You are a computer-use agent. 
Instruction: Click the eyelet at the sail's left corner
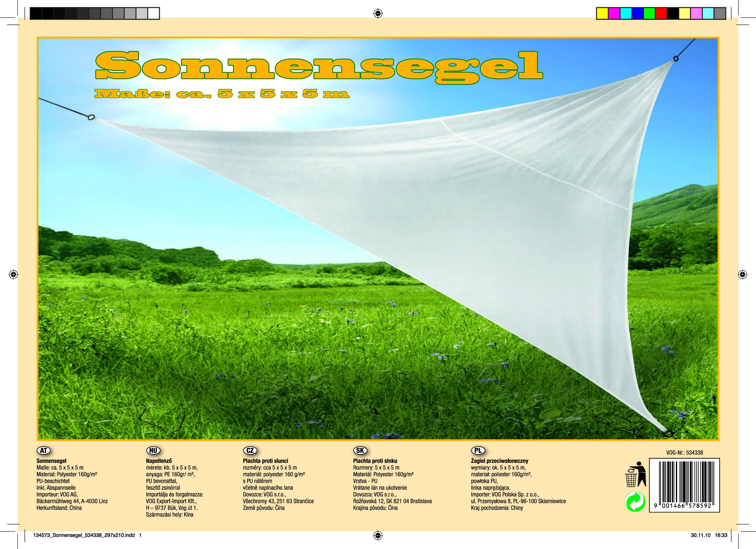tap(91, 117)
